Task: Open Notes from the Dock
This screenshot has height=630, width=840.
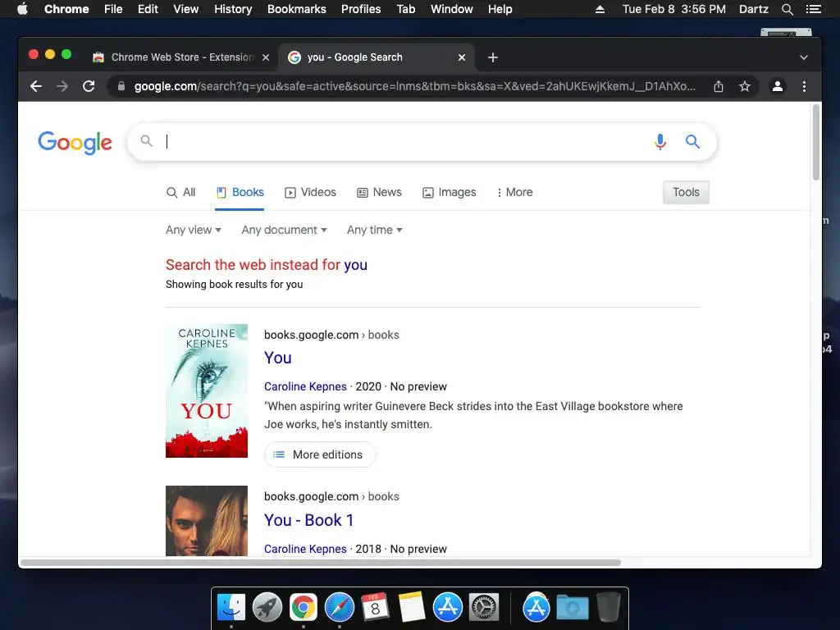Action: click(411, 608)
